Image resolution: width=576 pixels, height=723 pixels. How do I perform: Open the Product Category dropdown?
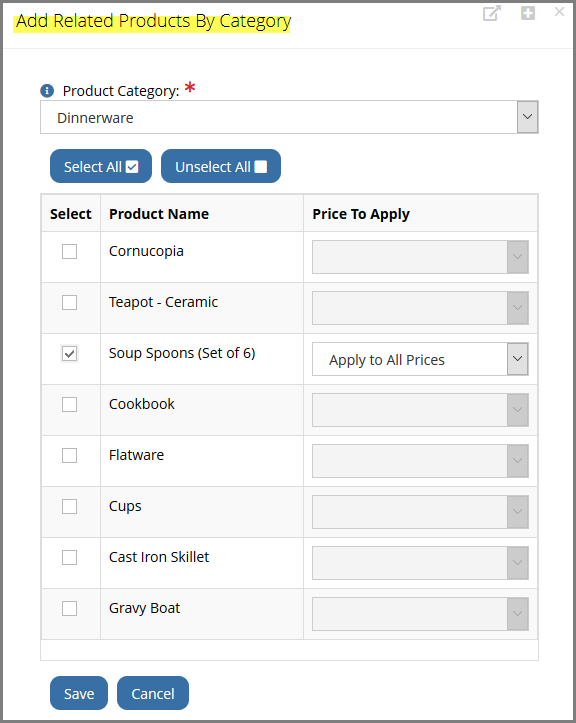[289, 117]
